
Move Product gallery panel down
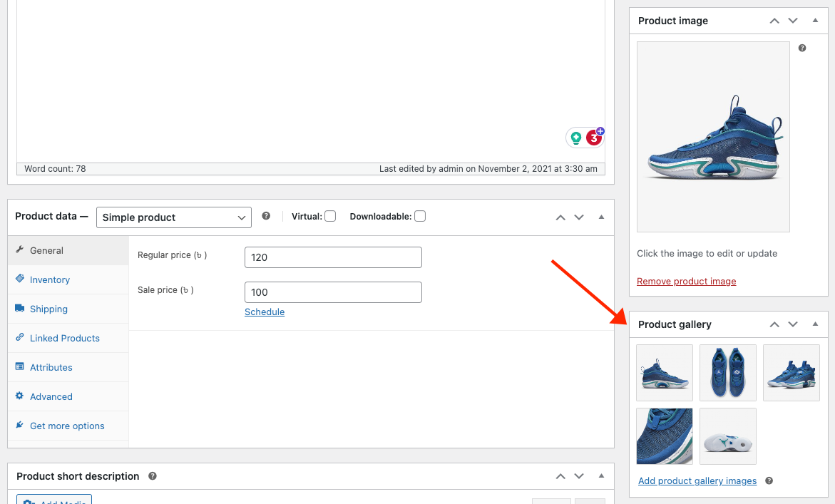[793, 324]
